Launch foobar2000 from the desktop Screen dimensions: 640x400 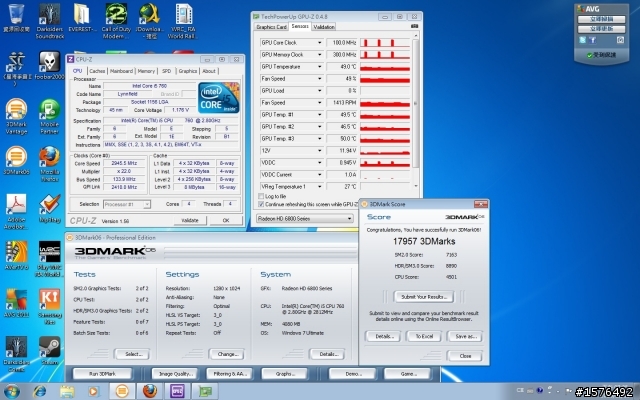click(x=49, y=65)
